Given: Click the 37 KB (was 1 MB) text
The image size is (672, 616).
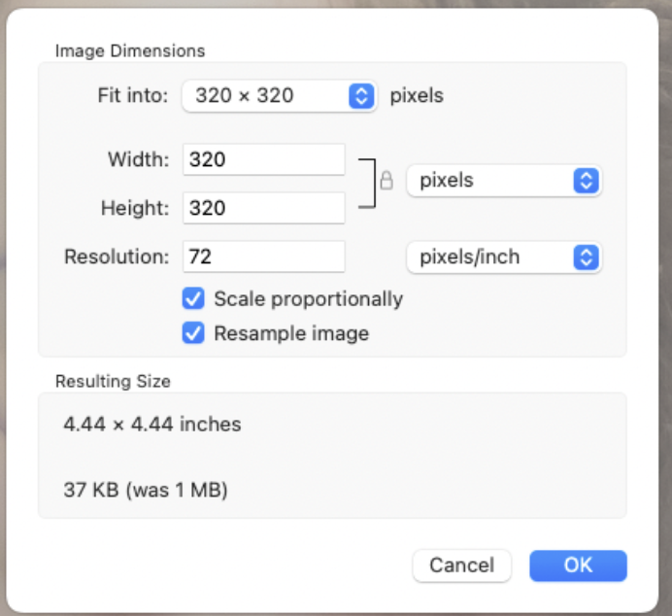Looking at the screenshot, I should click(x=146, y=491).
